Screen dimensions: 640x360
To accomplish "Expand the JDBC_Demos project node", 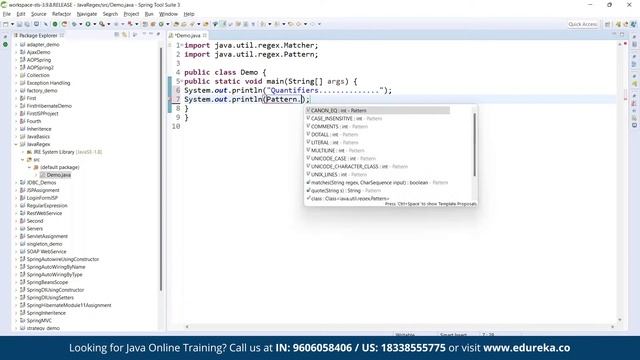I will pyautogui.click(x=16, y=182).
